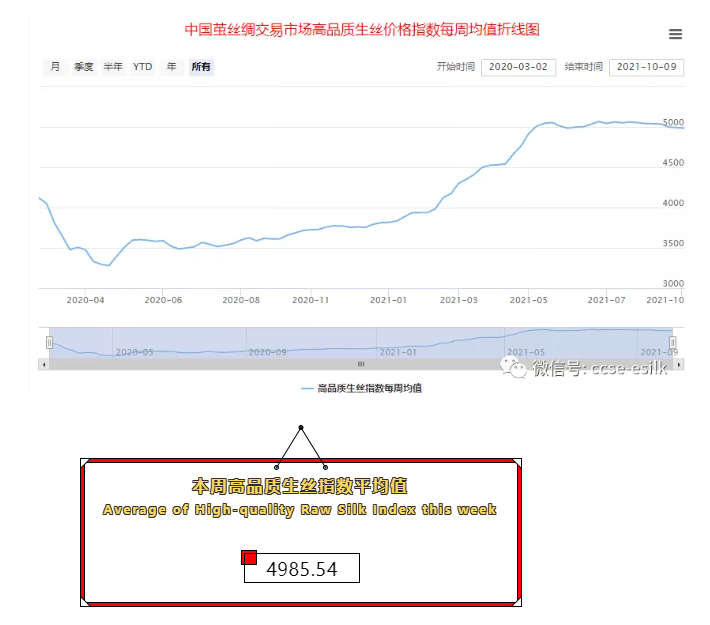Screen dimensions: 710x625
Task: Select the 年 range button
Action: pos(171,67)
